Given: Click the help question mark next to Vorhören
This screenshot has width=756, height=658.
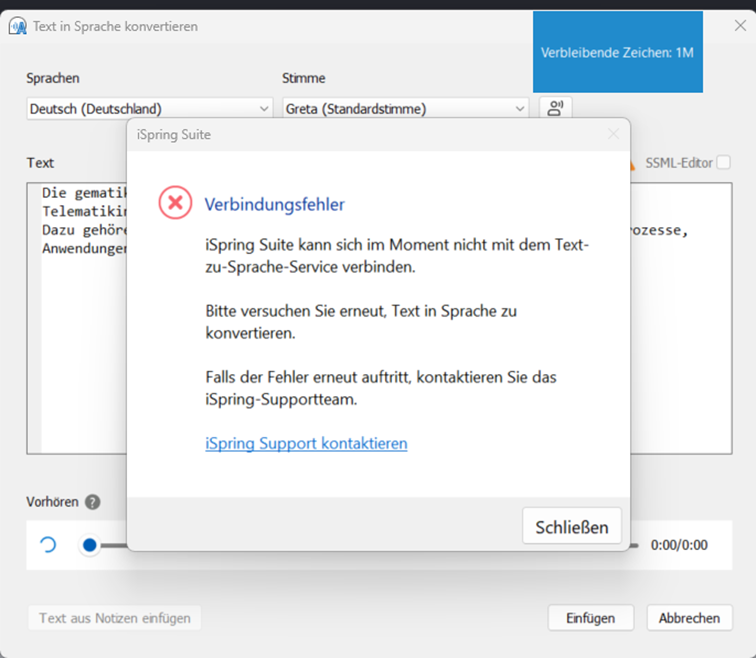Looking at the screenshot, I should [93, 502].
